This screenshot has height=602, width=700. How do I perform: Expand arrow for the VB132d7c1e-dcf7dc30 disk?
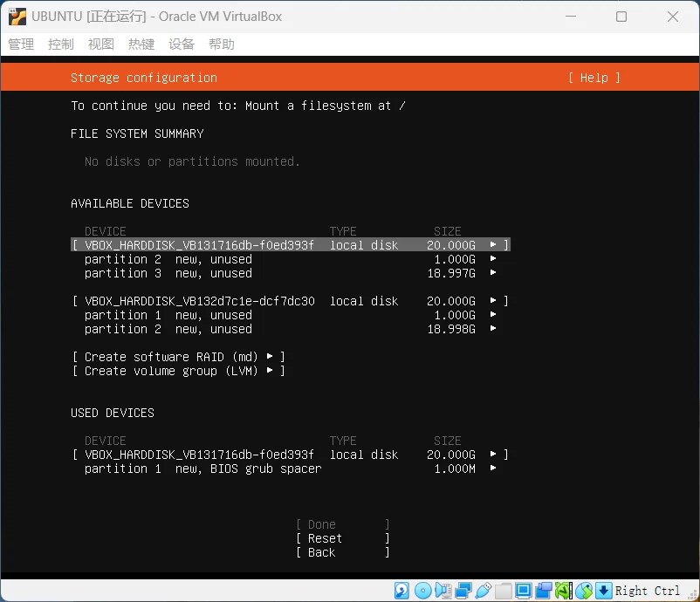pos(493,300)
